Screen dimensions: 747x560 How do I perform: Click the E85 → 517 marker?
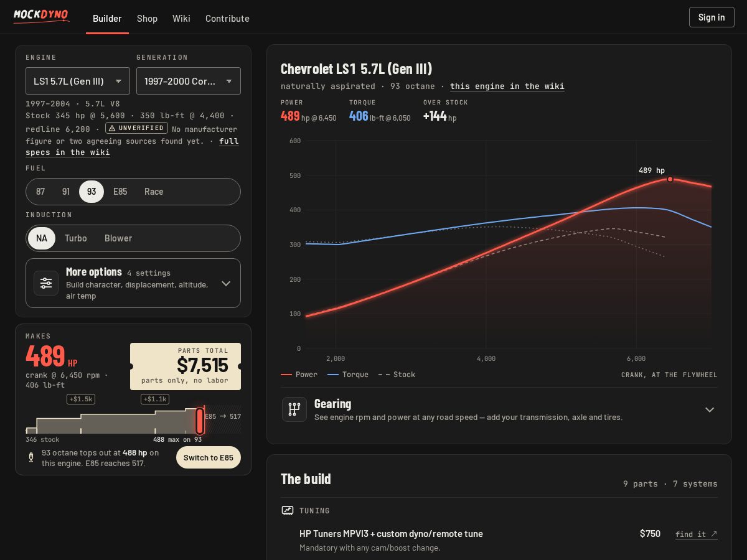coord(223,416)
